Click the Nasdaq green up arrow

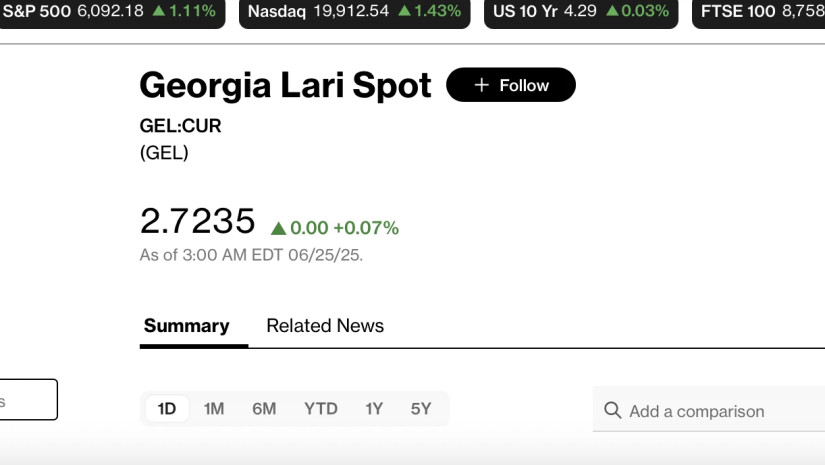(404, 12)
